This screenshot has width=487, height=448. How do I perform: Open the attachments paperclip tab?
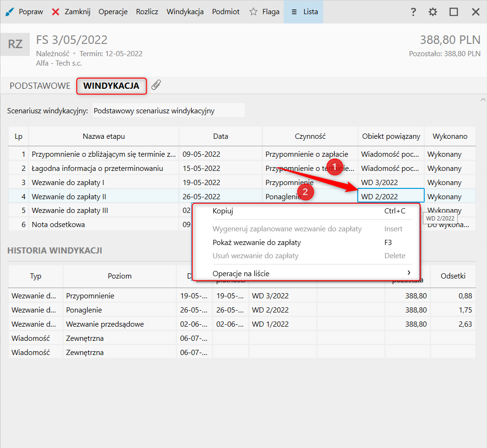tap(156, 85)
